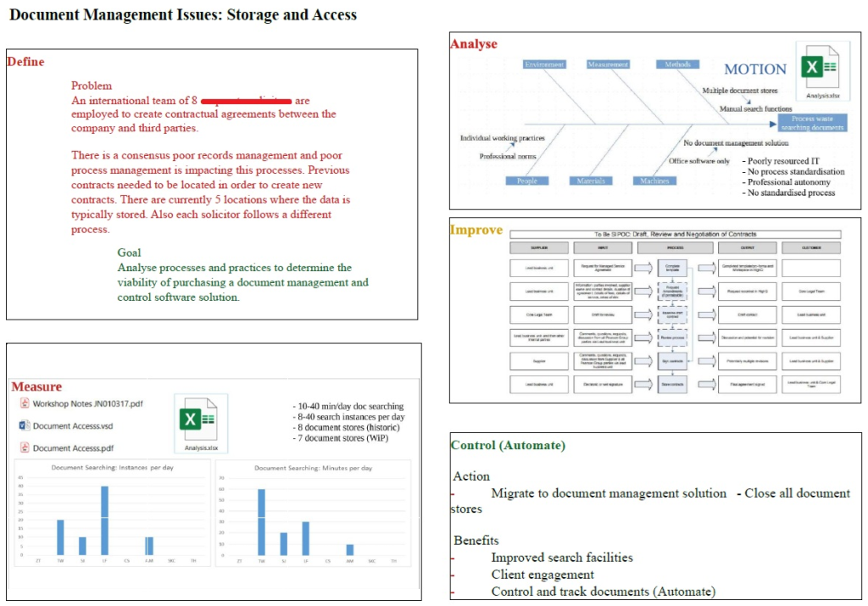The height and width of the screenshot is (606, 868).
Task: Click the "Office software only" cause label
Action: tap(699, 161)
